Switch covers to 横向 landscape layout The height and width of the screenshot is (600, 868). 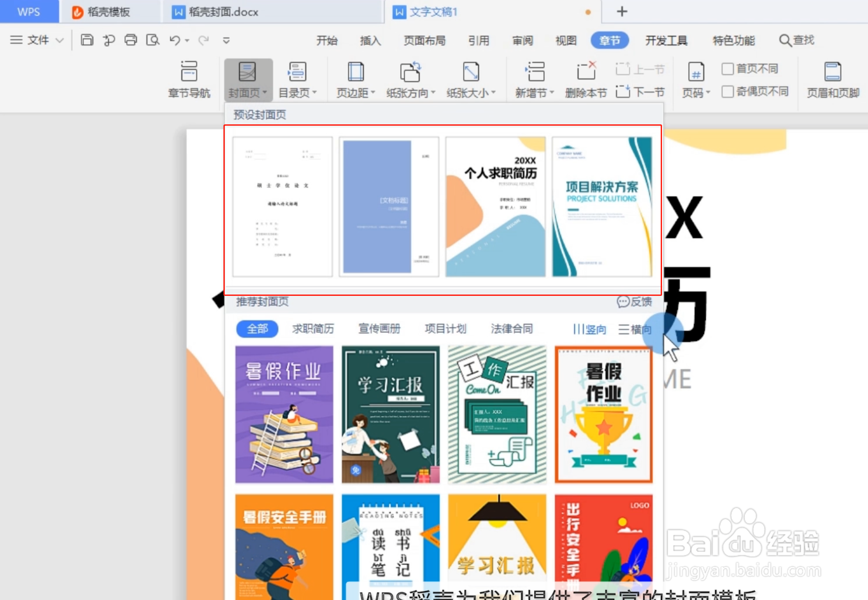[635, 329]
